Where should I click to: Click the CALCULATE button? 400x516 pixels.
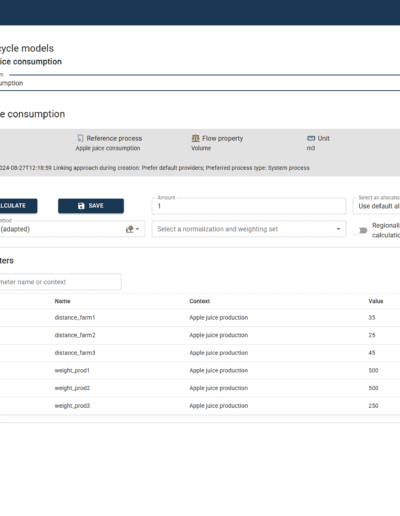[18, 206]
